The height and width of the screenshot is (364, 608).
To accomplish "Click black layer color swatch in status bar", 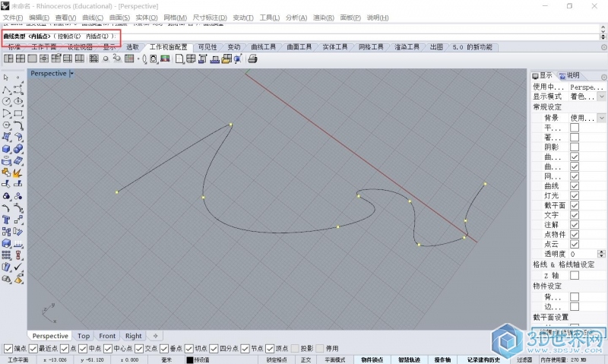I will click(x=189, y=359).
